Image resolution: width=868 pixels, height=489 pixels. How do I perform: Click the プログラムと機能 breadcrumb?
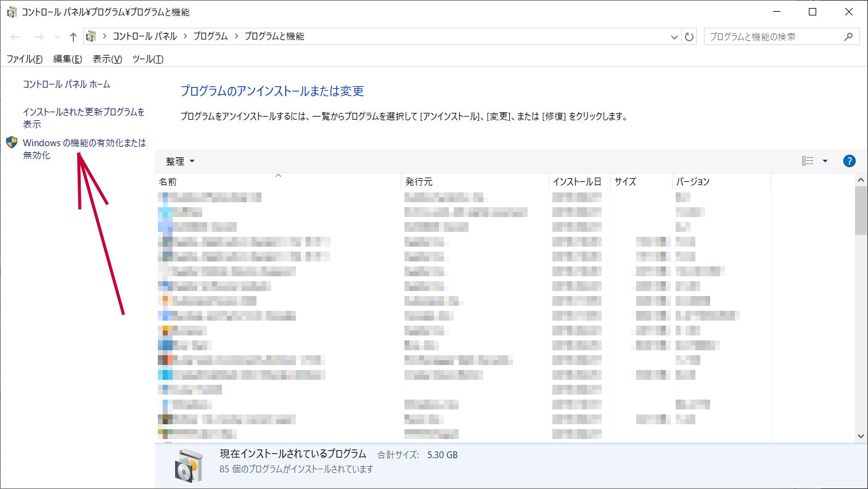click(x=274, y=36)
